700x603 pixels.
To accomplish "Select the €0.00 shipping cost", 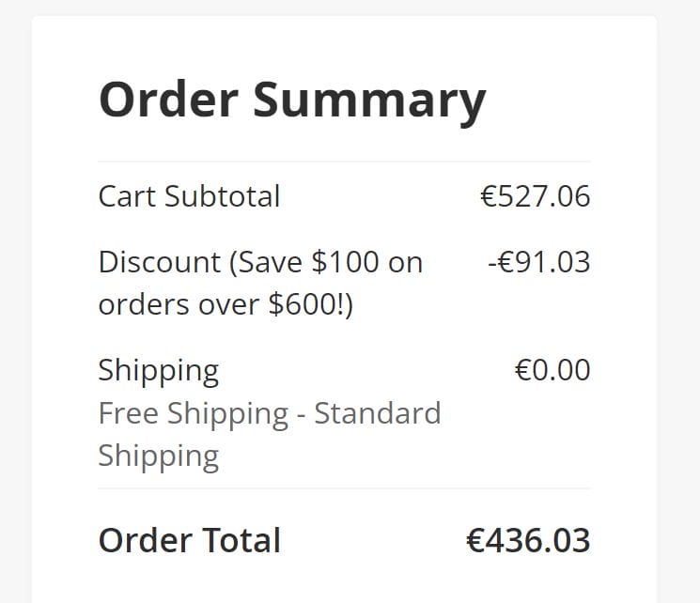I will [x=552, y=370].
